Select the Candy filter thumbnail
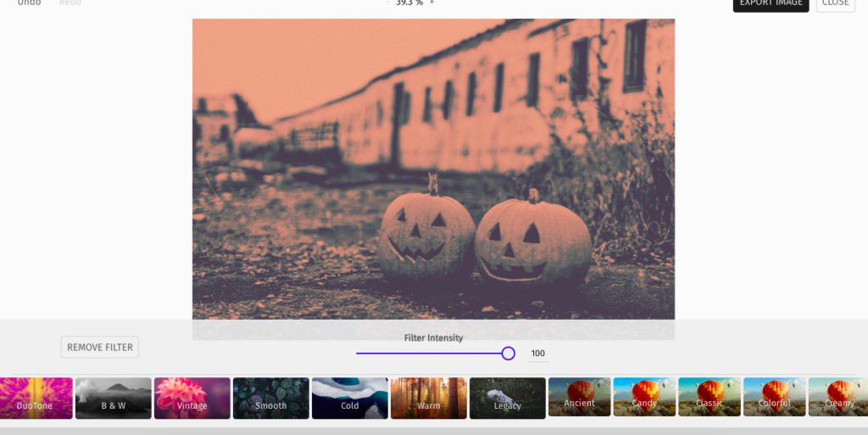The height and width of the screenshot is (435, 868). click(x=644, y=397)
